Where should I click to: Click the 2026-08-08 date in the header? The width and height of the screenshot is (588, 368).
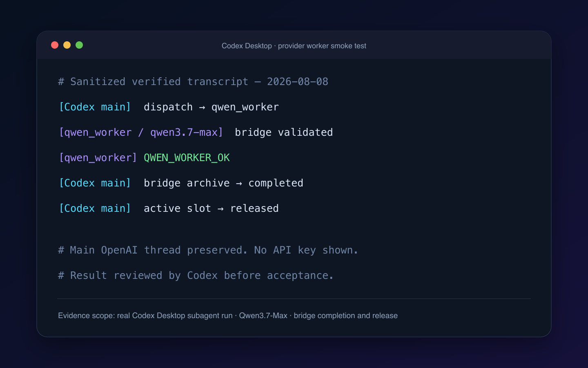point(298,82)
